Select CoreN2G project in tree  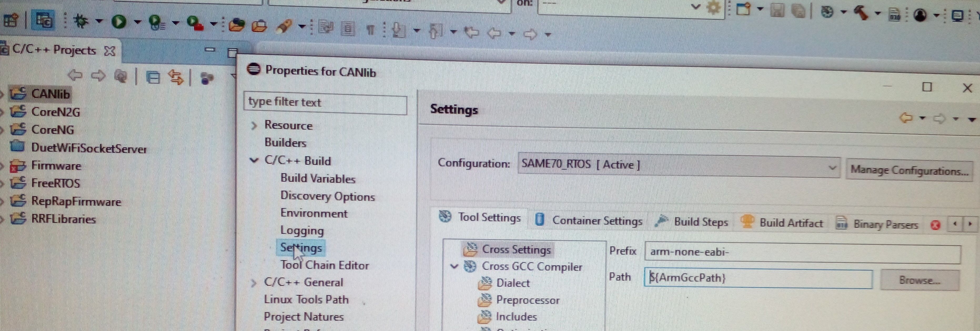[x=55, y=112]
